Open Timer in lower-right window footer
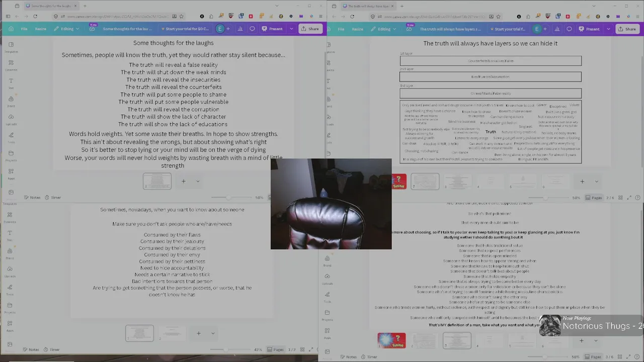The height and width of the screenshot is (362, 644). [x=369, y=357]
